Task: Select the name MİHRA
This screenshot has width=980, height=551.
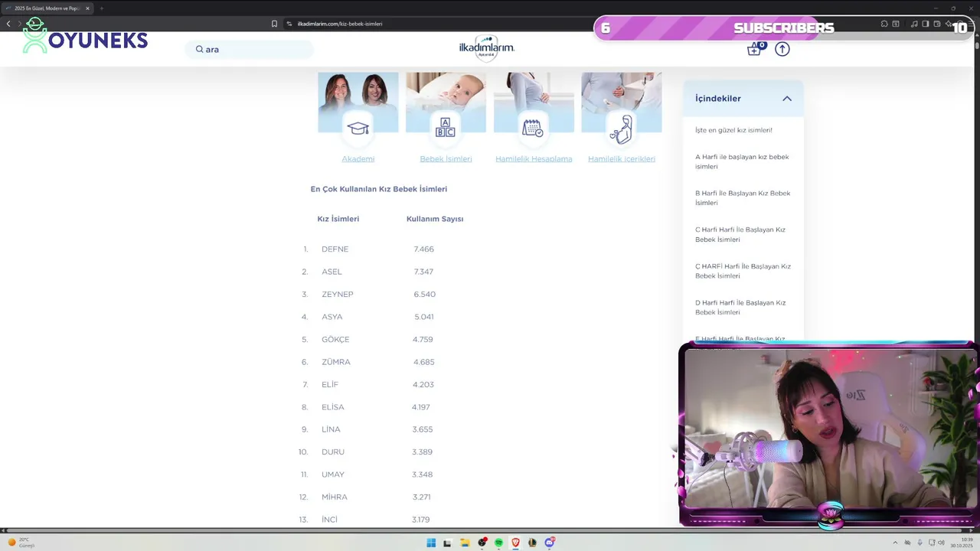Action: click(335, 497)
